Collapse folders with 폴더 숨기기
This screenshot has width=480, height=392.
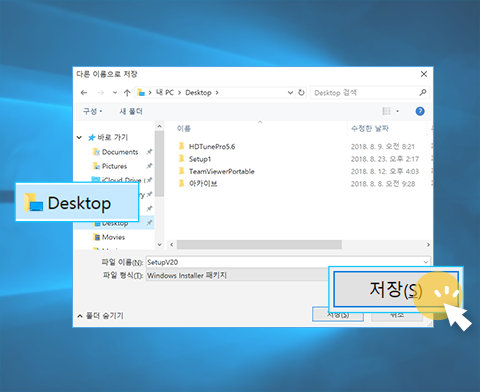[x=100, y=316]
